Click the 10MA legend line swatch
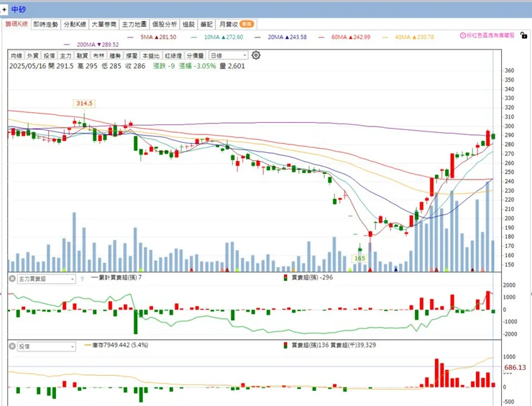 click(194, 37)
